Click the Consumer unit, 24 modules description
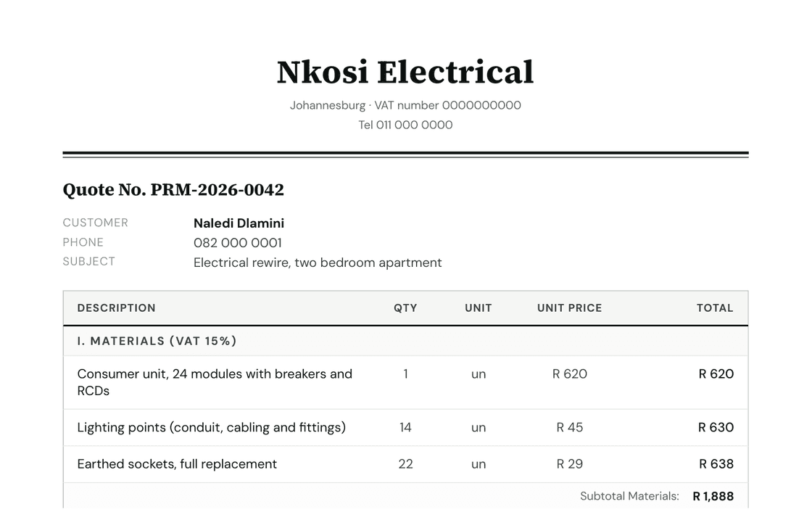This screenshot has height=525, width=812. pos(215,382)
